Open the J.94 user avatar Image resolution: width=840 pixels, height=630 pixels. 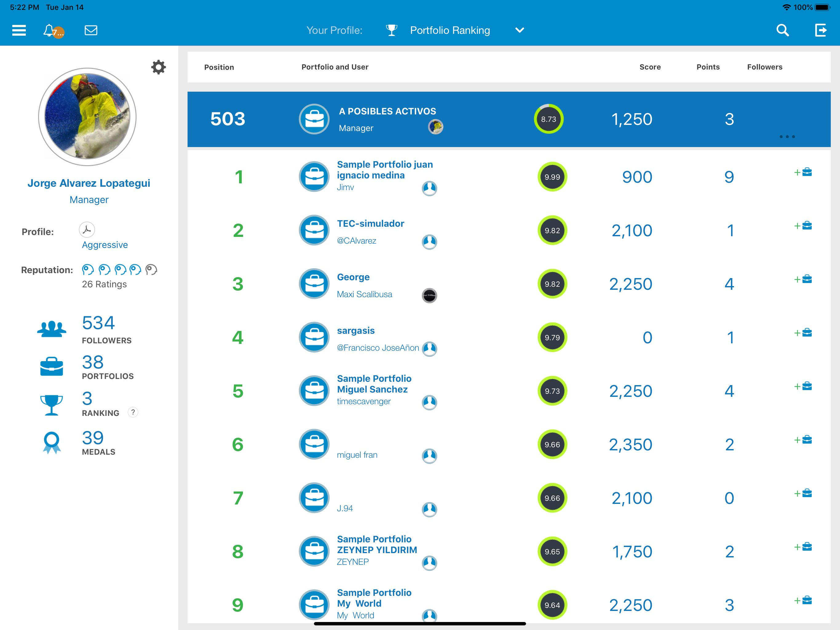tap(430, 510)
